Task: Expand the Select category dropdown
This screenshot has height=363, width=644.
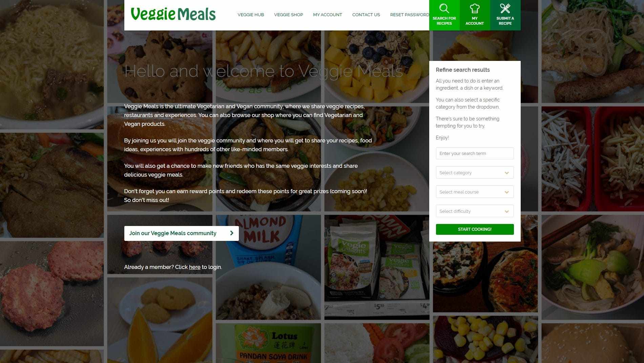Action: click(x=475, y=173)
